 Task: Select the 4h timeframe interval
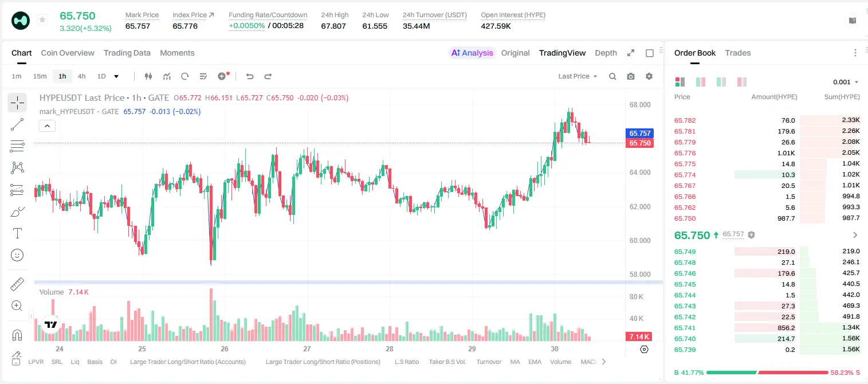[x=81, y=76]
